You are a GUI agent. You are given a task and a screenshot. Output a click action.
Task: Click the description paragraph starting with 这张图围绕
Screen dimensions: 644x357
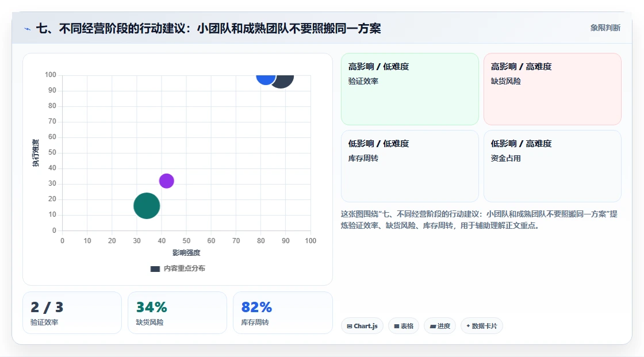(479, 220)
